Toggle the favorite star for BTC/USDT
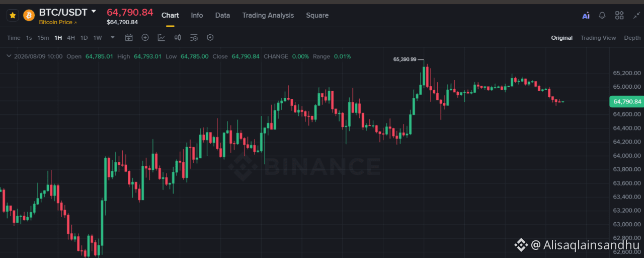 pos(13,16)
